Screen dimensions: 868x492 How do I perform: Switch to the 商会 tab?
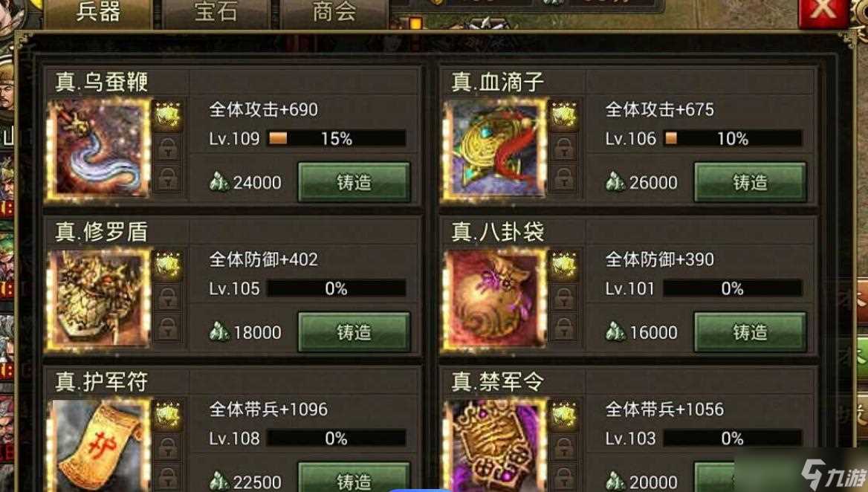pos(334,13)
